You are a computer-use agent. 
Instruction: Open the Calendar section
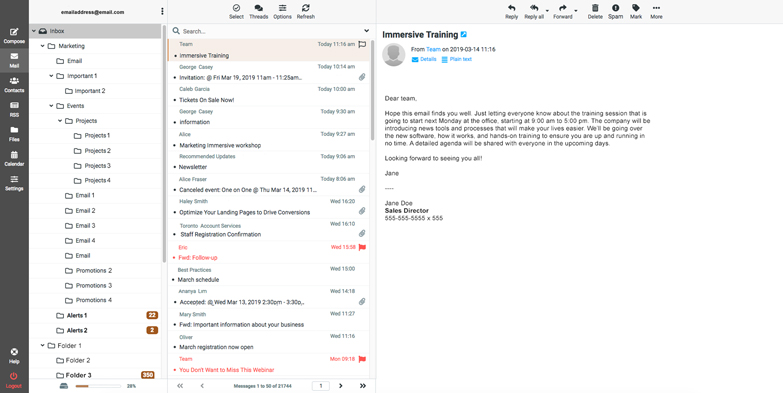pos(14,158)
